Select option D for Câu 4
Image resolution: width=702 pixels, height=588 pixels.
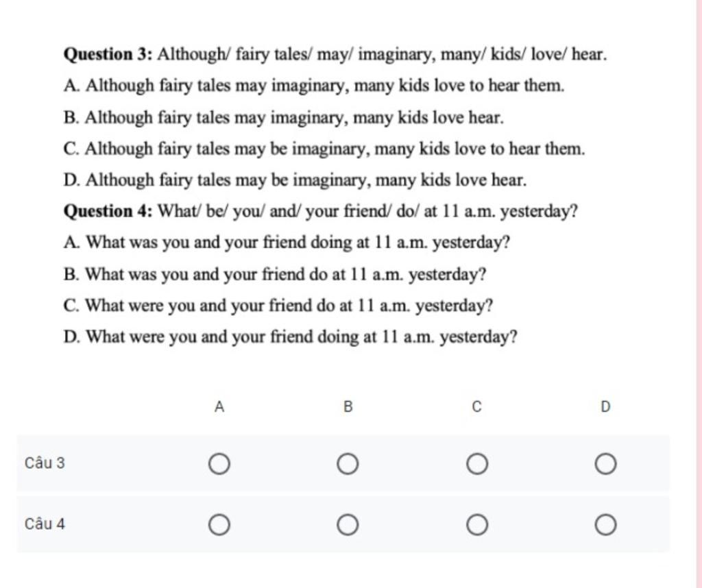click(x=606, y=525)
